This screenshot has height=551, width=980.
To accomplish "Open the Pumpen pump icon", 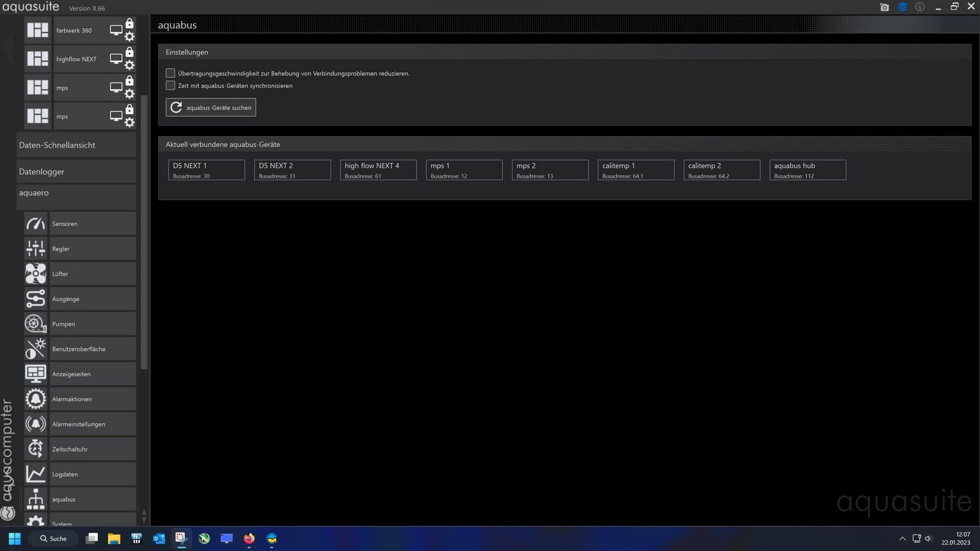I will [x=36, y=324].
